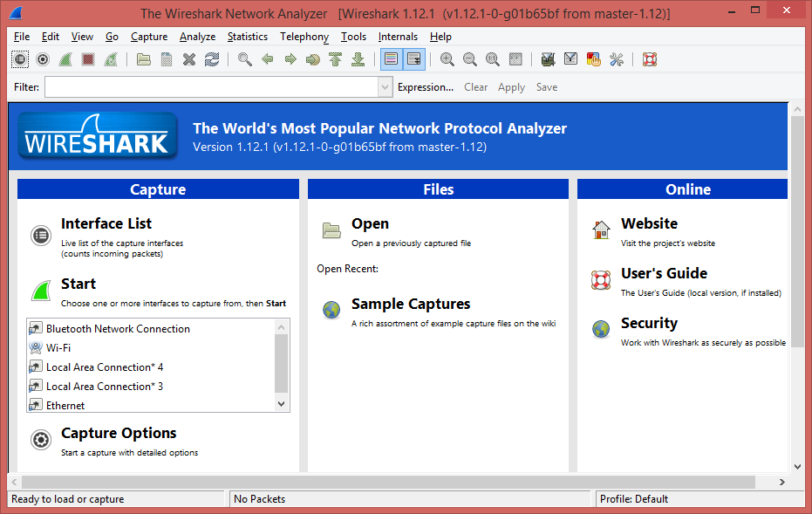Open the Statistics menu
812x514 pixels.
tap(248, 37)
